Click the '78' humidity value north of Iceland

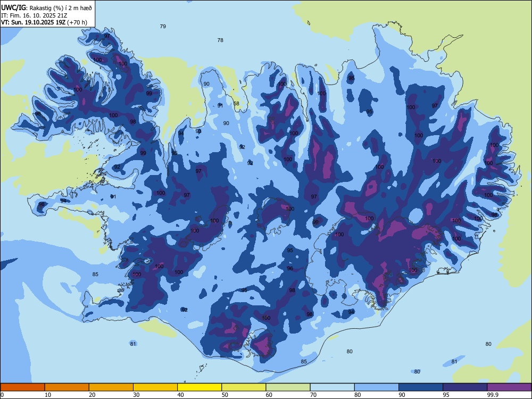220,40
